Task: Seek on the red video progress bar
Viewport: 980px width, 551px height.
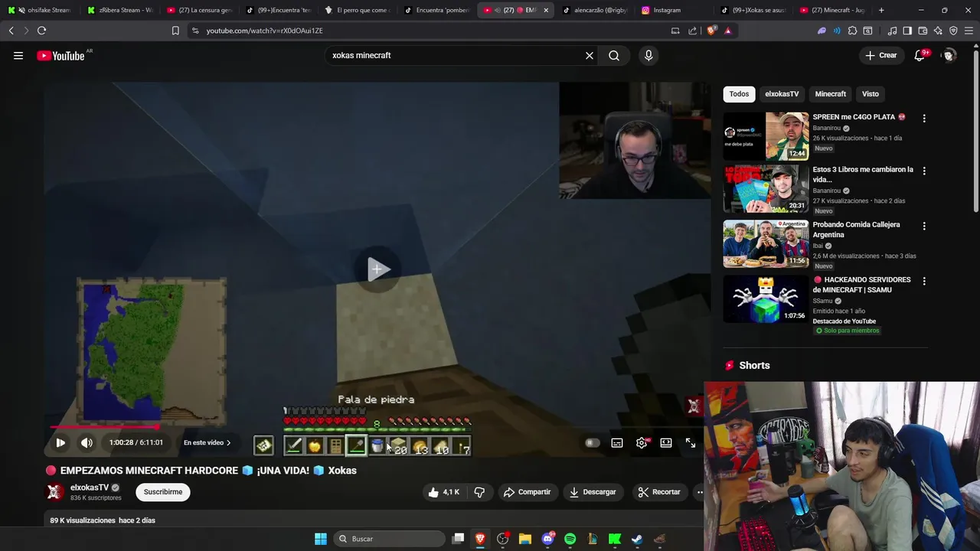Action: (375, 427)
